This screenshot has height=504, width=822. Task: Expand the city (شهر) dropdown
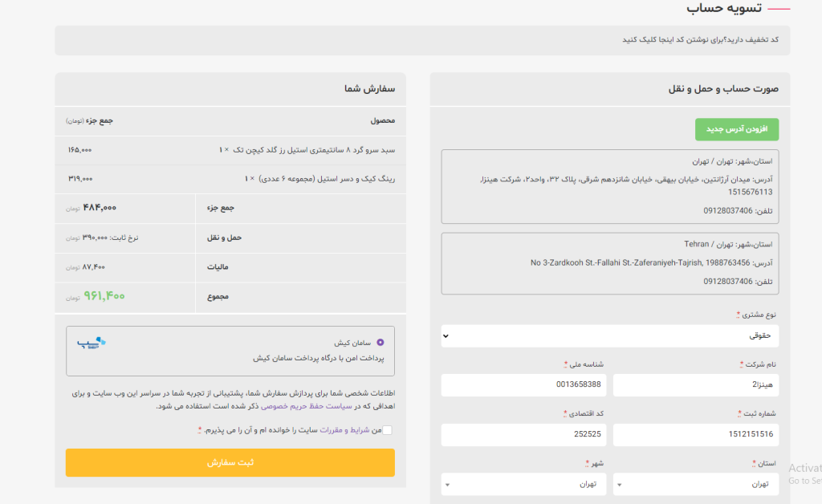(523, 484)
